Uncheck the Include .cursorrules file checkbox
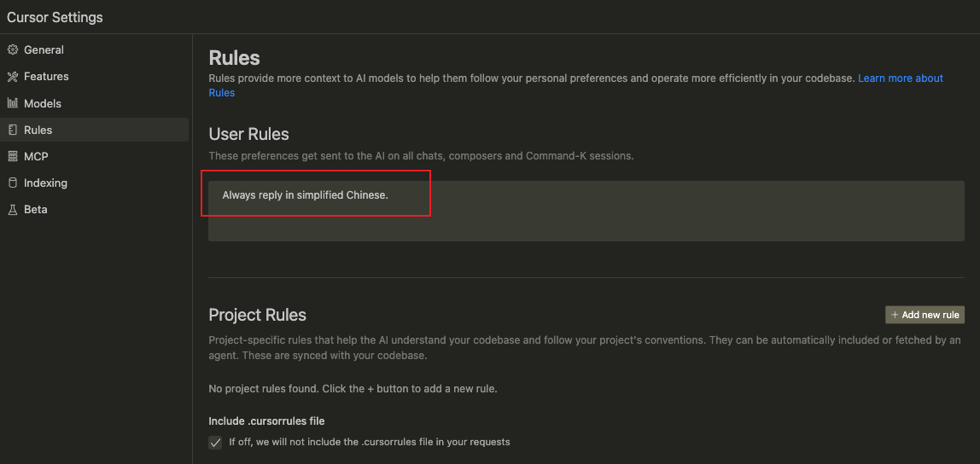980x464 pixels. click(x=216, y=443)
